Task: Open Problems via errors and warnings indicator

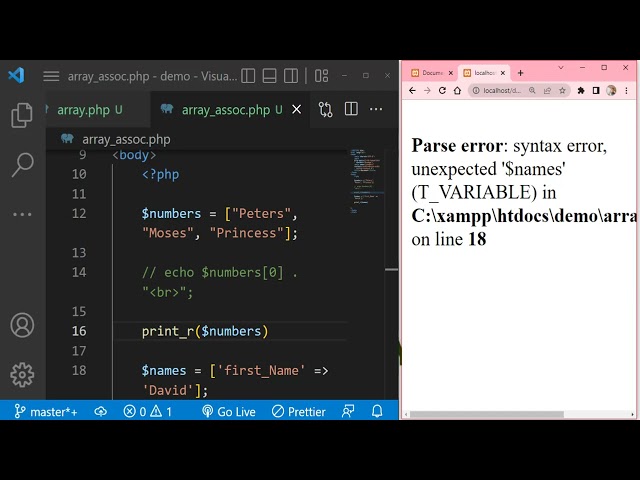Action: coord(147,411)
